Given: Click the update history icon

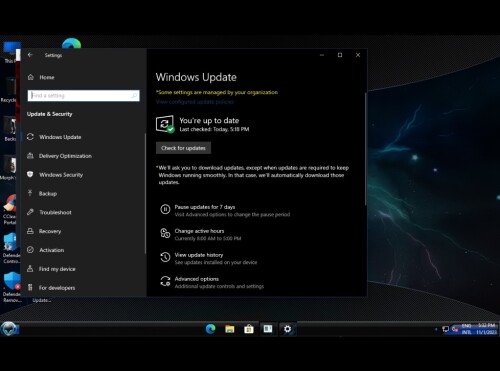Looking at the screenshot, I should point(165,257).
